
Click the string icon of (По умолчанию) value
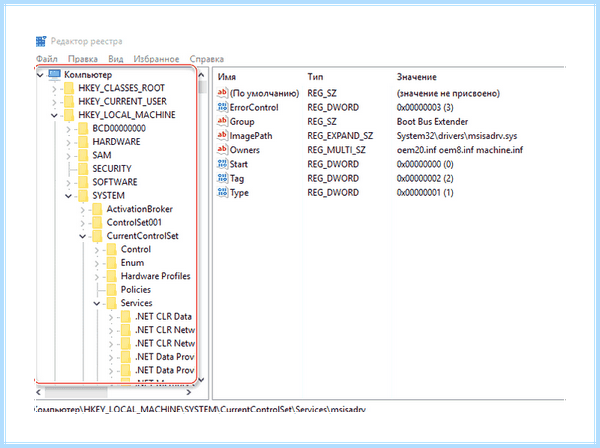pos(222,93)
